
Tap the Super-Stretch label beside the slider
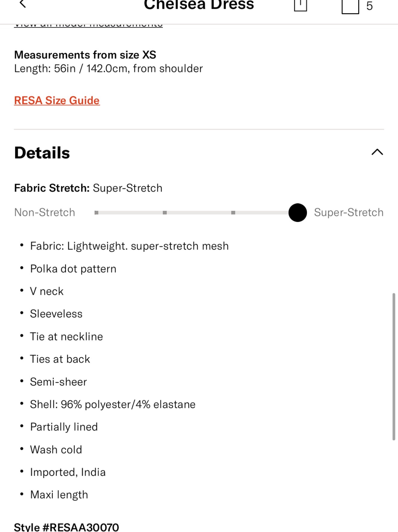(x=349, y=213)
